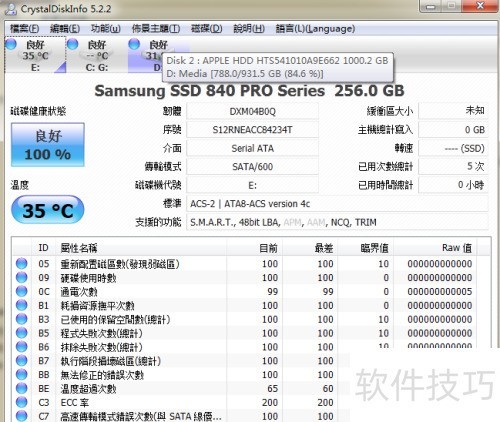Click status orb for attribute B1
This screenshot has height=422, width=500.
22,305
